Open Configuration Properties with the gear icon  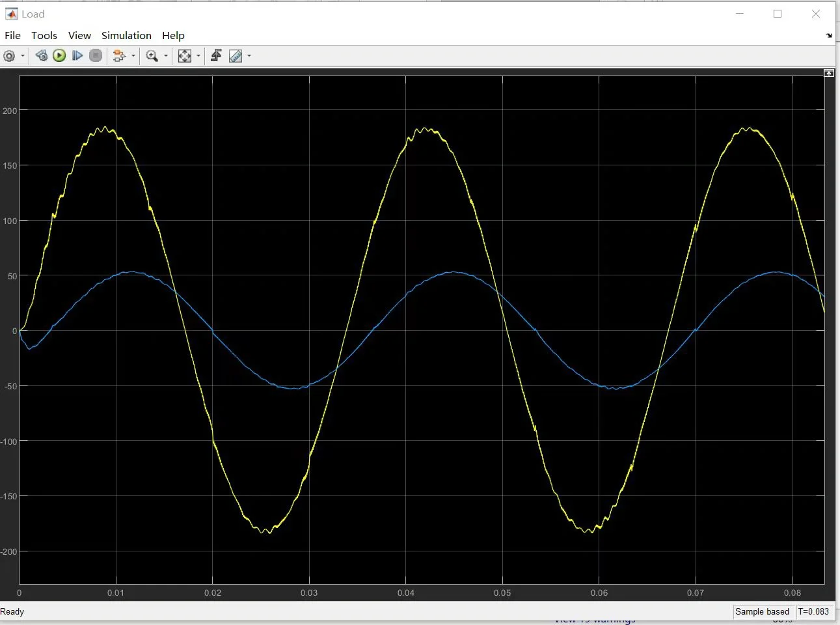click(x=9, y=56)
